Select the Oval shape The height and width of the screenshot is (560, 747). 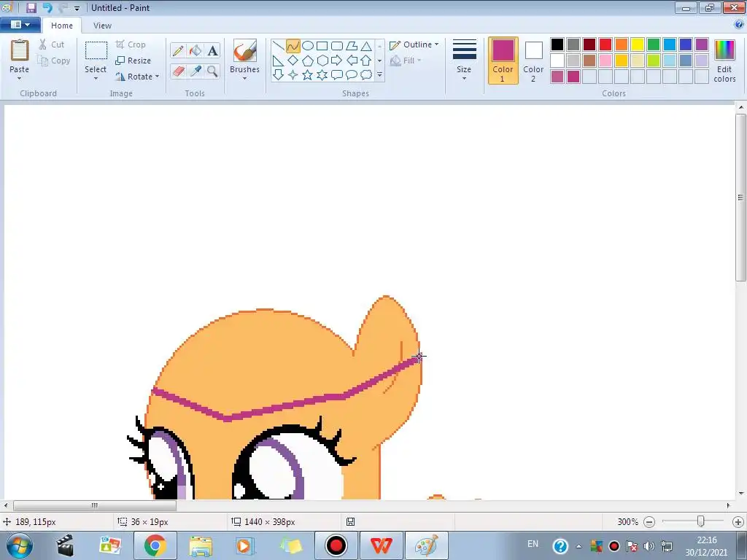(x=308, y=46)
